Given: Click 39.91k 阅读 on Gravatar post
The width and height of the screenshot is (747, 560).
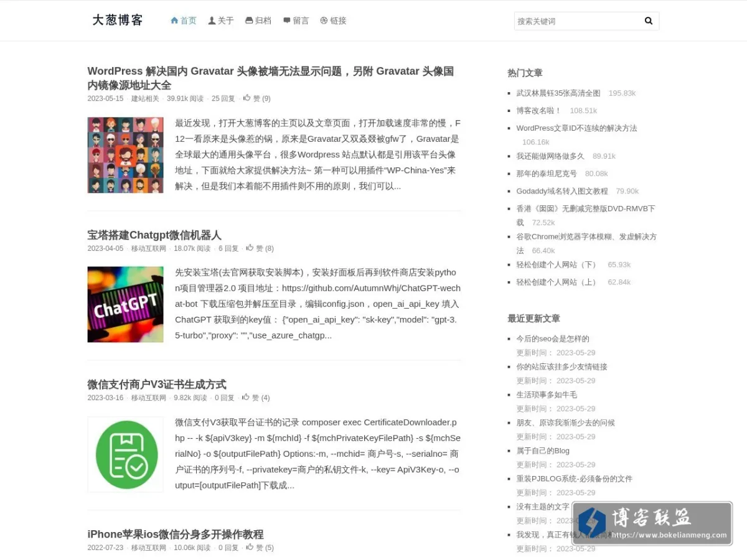Looking at the screenshot, I should tap(185, 98).
